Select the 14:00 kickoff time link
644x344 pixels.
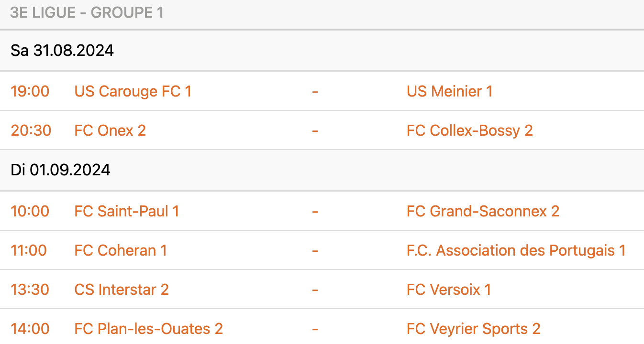30,329
